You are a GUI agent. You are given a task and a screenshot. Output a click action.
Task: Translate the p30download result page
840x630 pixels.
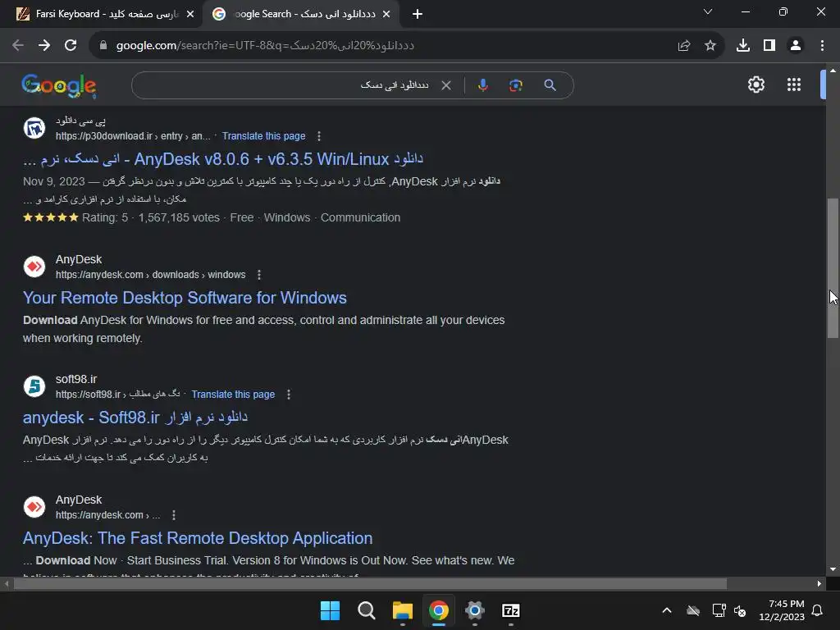(263, 136)
